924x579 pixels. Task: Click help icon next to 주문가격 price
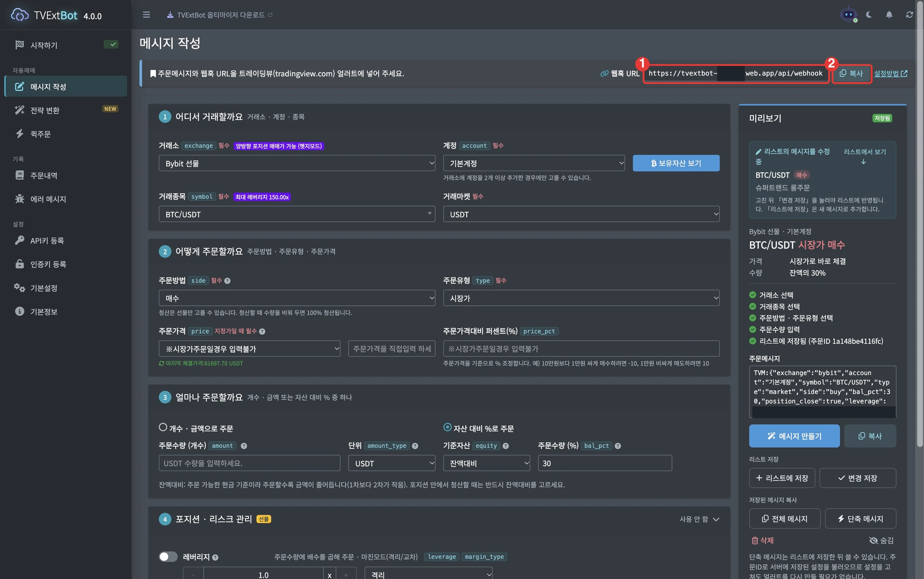point(262,331)
